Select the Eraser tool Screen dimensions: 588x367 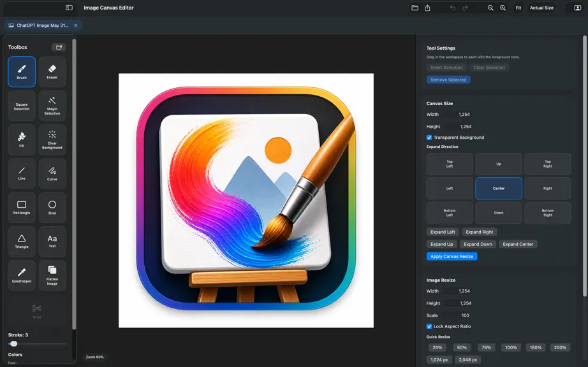[x=52, y=71]
